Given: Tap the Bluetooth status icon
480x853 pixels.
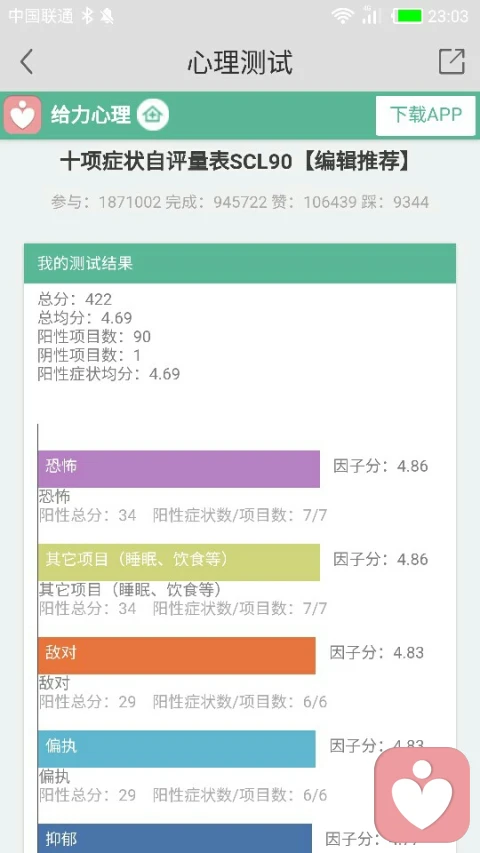Looking at the screenshot, I should pyautogui.click(x=87, y=16).
